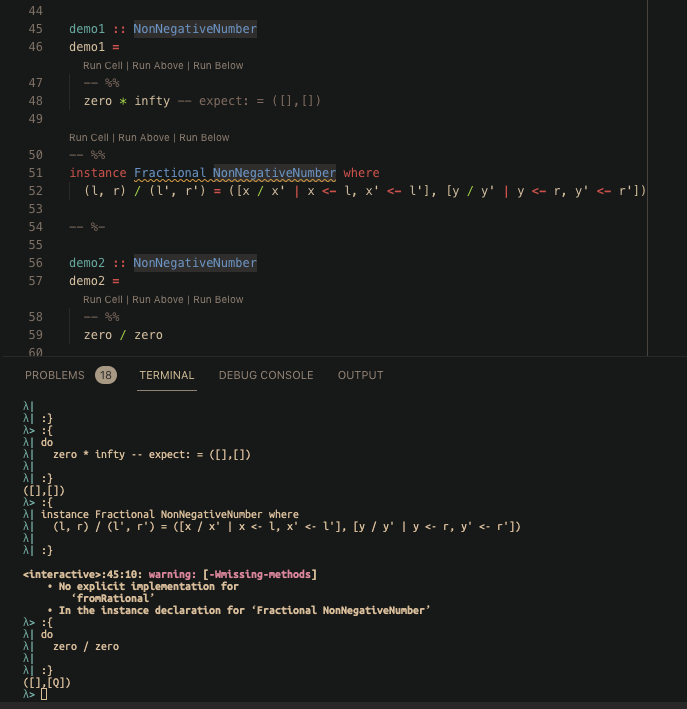Switch to the TERMINAL tab

[166, 375]
